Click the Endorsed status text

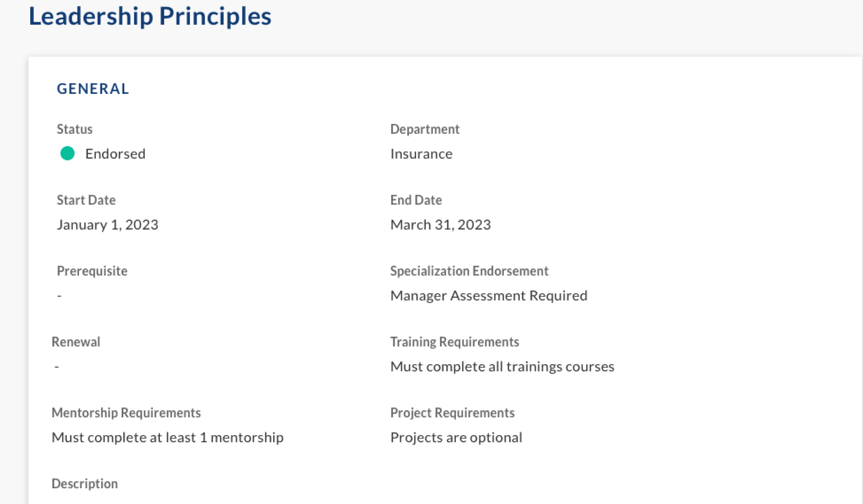pyautogui.click(x=115, y=153)
